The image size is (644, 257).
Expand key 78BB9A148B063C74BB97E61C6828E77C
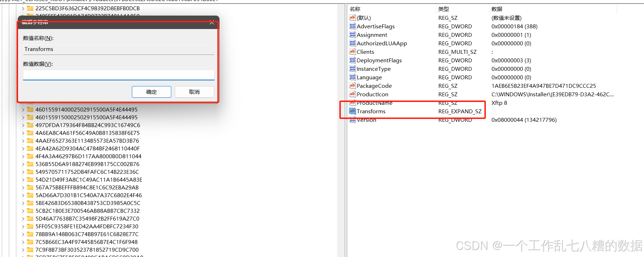pos(23,234)
